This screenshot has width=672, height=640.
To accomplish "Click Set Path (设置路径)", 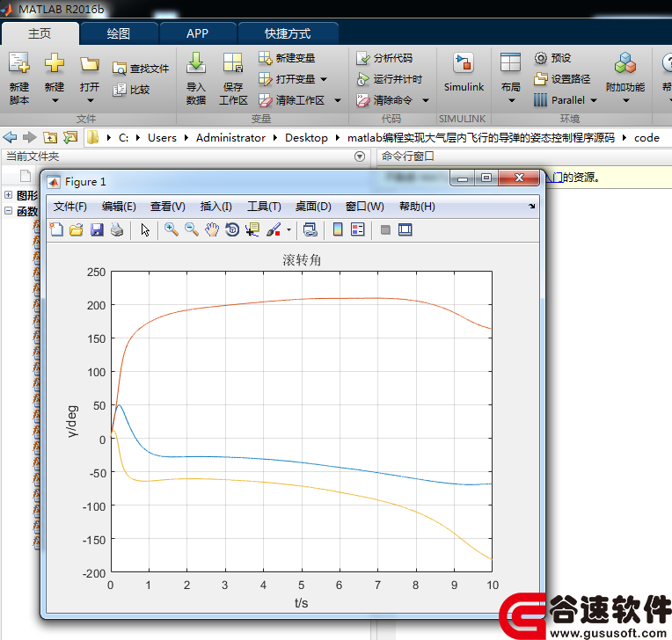I will 562,79.
